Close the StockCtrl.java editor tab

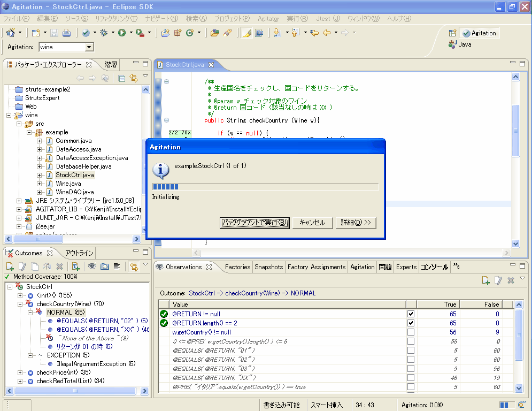coord(211,65)
